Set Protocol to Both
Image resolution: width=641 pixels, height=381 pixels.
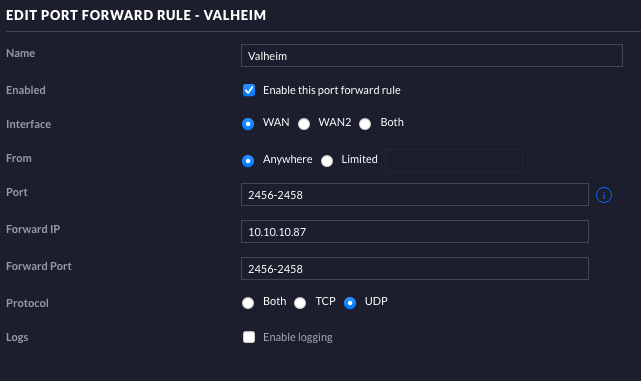coord(248,303)
